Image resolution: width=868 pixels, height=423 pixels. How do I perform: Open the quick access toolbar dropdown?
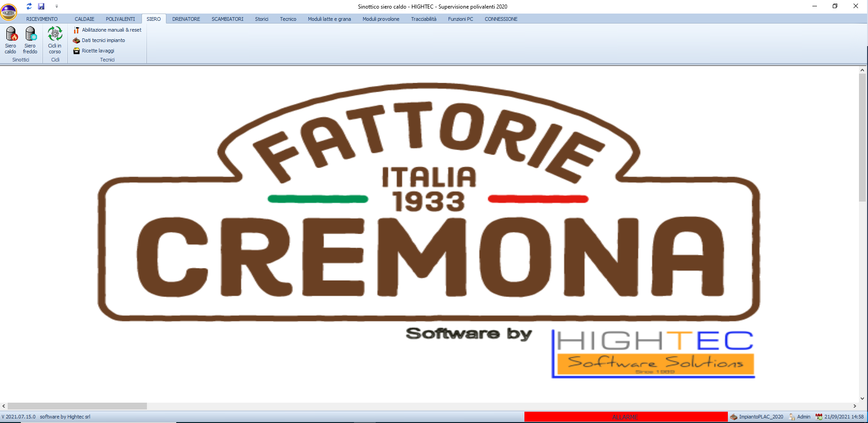(x=57, y=6)
